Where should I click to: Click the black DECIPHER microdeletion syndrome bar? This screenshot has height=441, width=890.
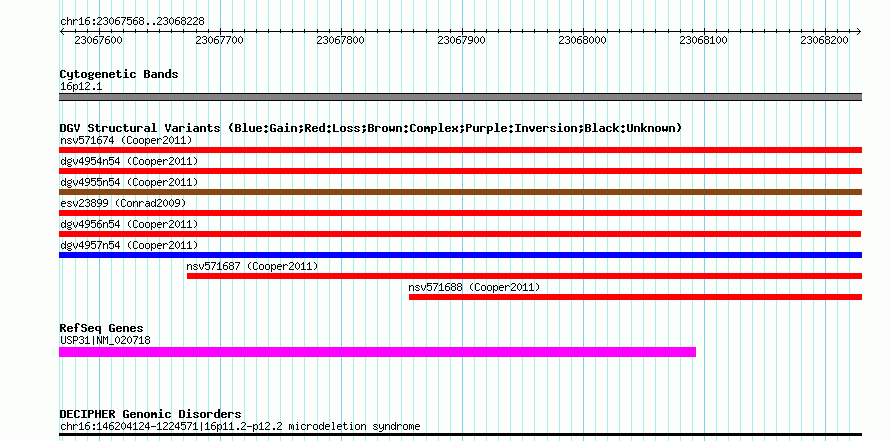pyautogui.click(x=460, y=435)
